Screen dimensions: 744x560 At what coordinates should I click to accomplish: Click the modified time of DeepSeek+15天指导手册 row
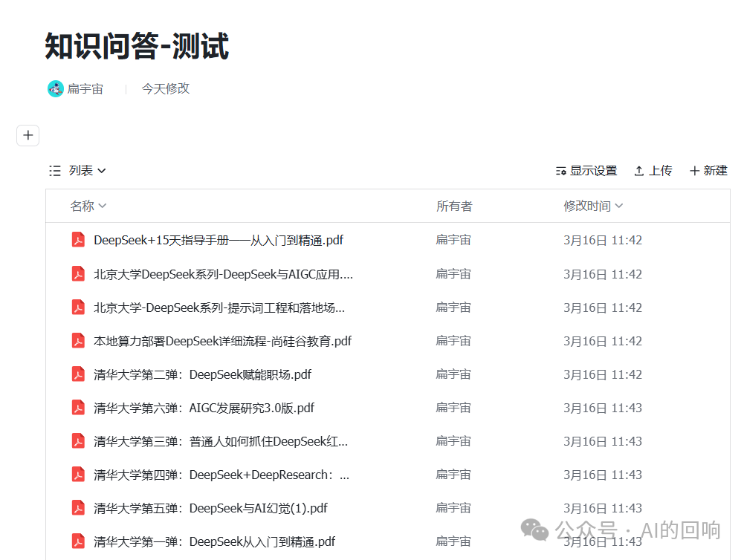603,241
